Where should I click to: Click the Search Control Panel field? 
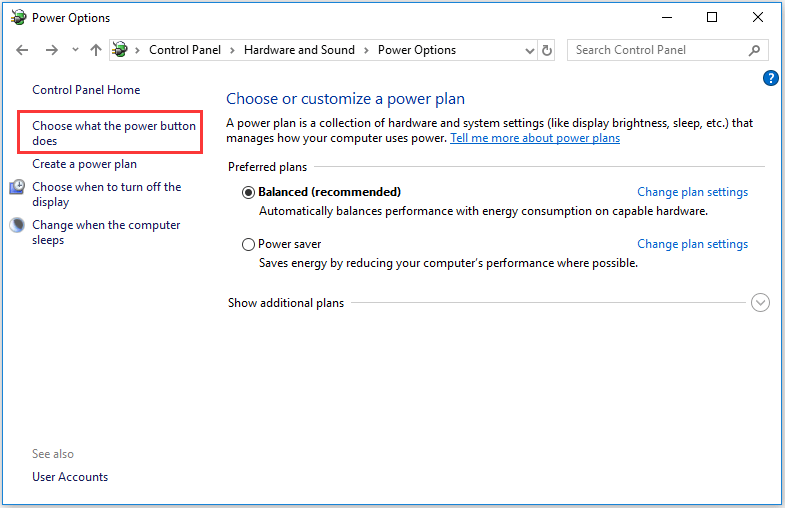click(x=655, y=50)
